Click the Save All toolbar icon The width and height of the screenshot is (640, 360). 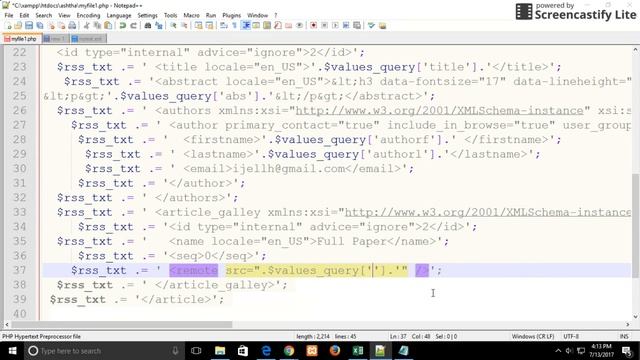[x=40, y=26]
